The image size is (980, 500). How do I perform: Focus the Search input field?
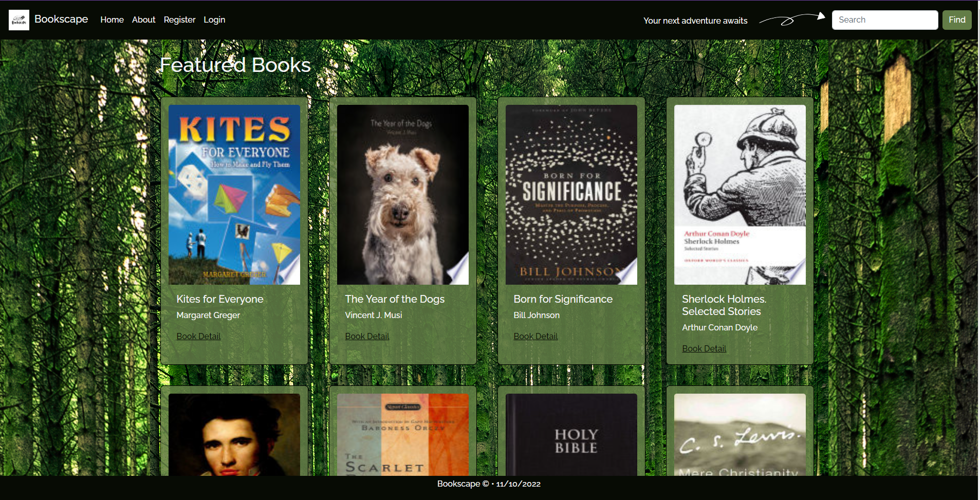(x=884, y=20)
